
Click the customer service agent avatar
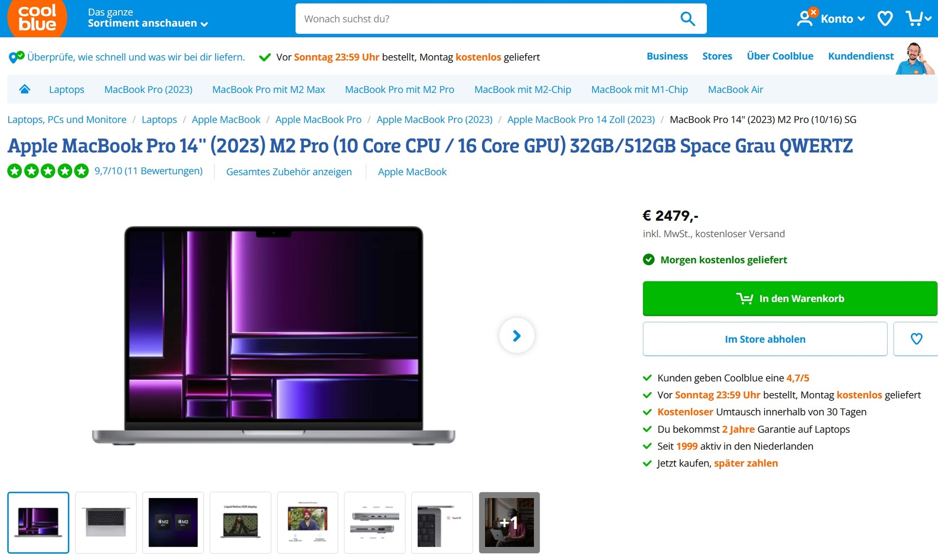(914, 59)
